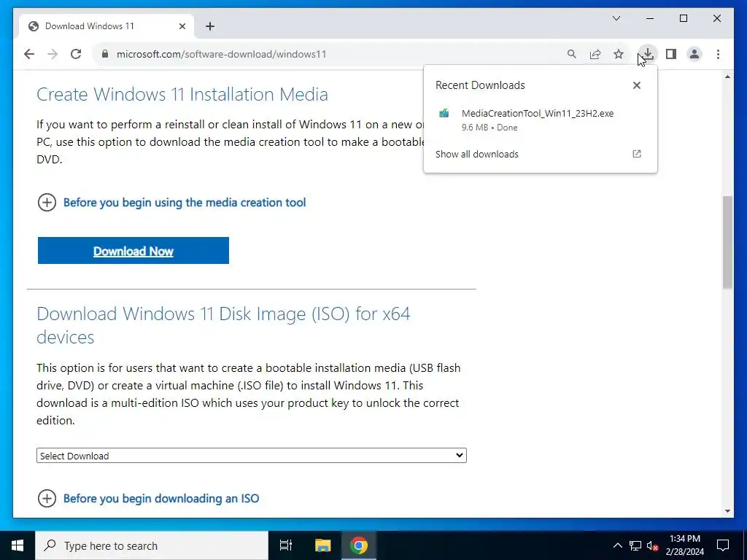Open a new tab with plus button

[210, 26]
